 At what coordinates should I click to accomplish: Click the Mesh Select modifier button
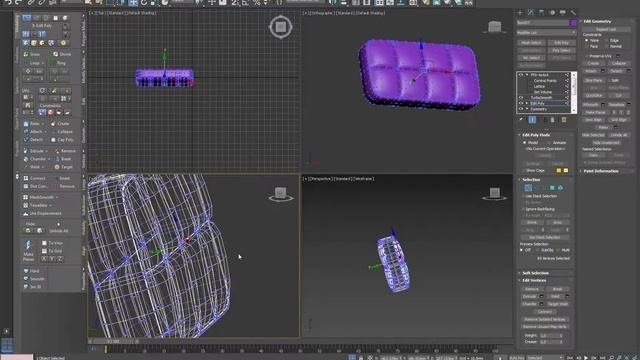[531, 43]
